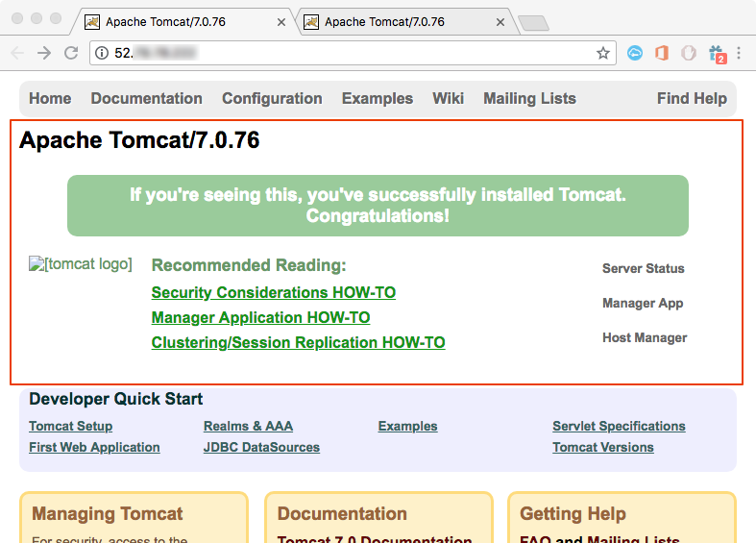
Task: Click the Recommended Reading heading
Action: [249, 265]
